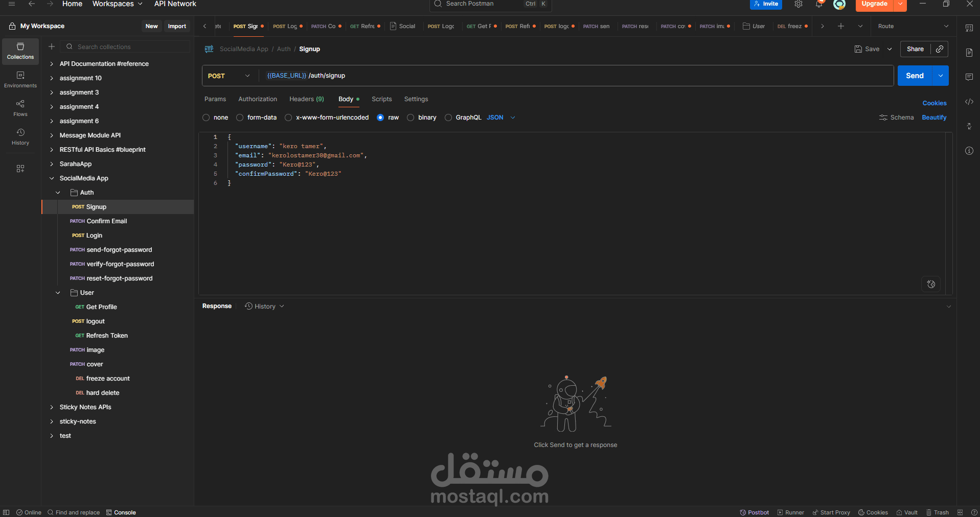Click the hamburger menu icon
The width and height of the screenshot is (980, 517).
coord(12,4)
